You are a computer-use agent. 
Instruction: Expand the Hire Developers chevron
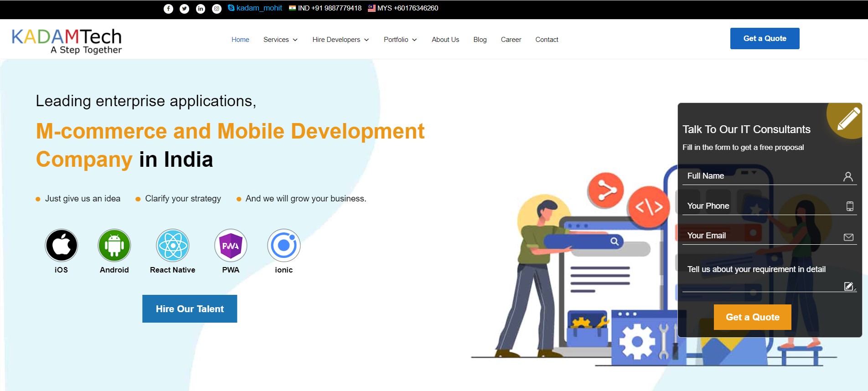tap(367, 40)
